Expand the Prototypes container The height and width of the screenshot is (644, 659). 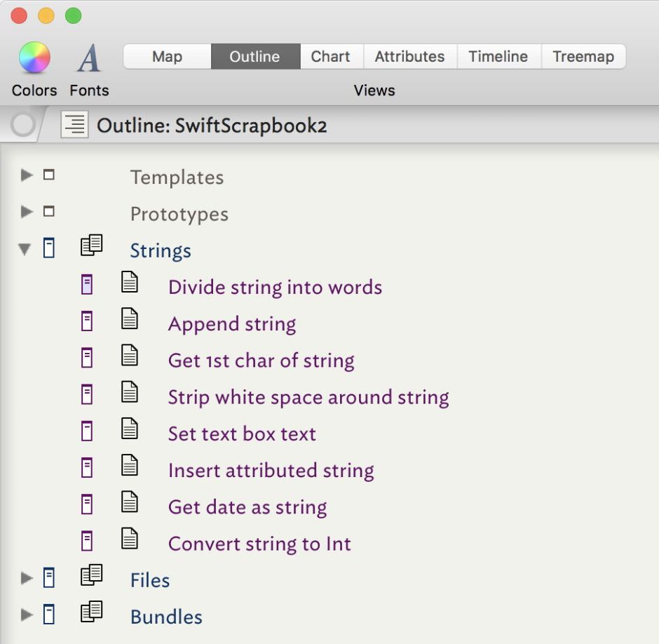27,211
